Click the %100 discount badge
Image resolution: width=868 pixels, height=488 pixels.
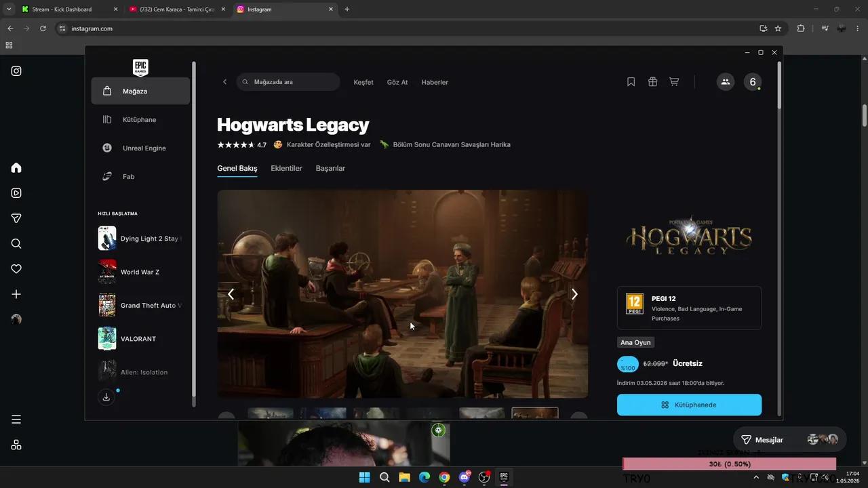coord(628,365)
